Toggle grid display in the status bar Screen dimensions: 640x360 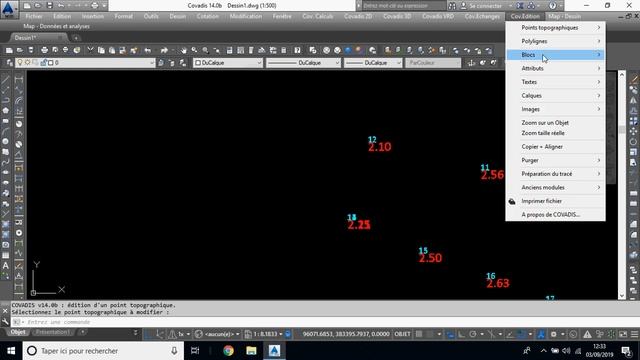tap(419, 334)
